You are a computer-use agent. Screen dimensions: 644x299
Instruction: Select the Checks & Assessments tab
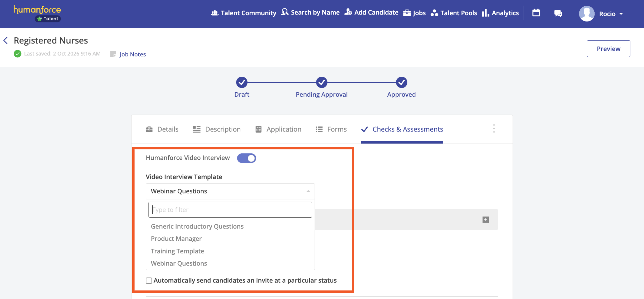402,129
